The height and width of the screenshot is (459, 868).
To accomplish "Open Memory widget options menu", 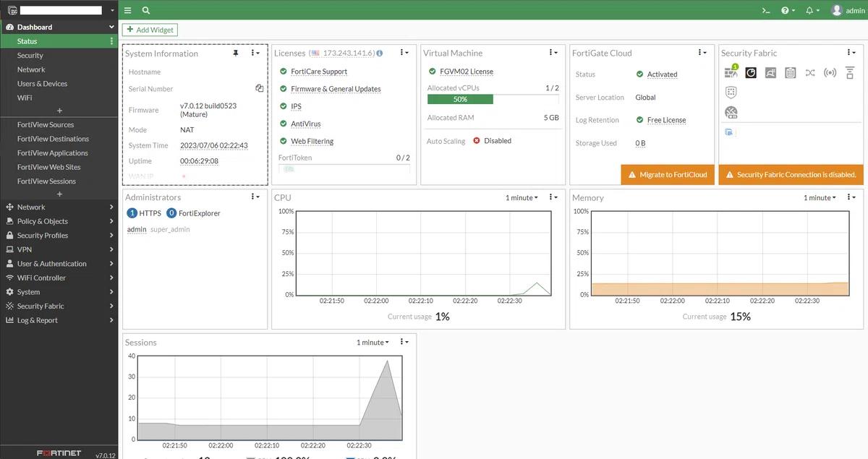I will [x=851, y=197].
